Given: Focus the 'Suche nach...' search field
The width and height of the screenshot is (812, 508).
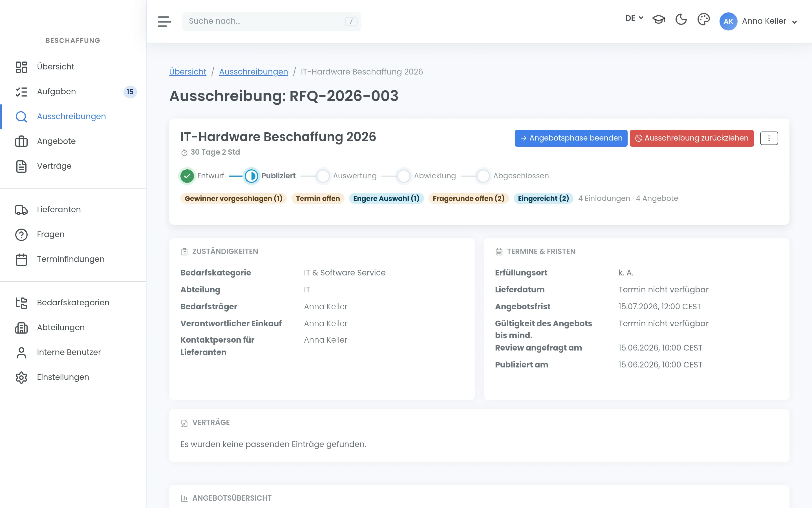Looking at the screenshot, I should [x=272, y=21].
